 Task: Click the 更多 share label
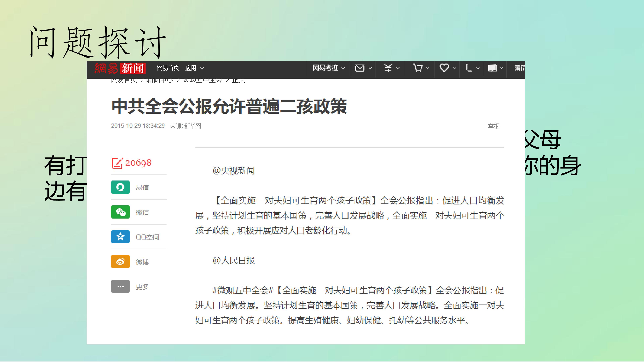click(142, 287)
